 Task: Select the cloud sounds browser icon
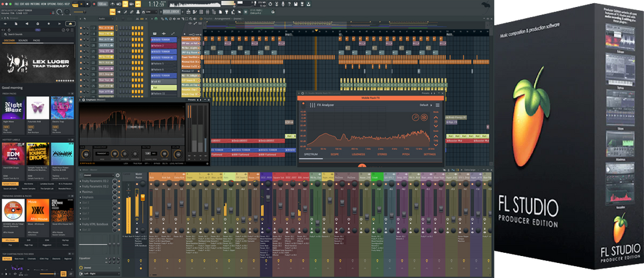pos(70,24)
